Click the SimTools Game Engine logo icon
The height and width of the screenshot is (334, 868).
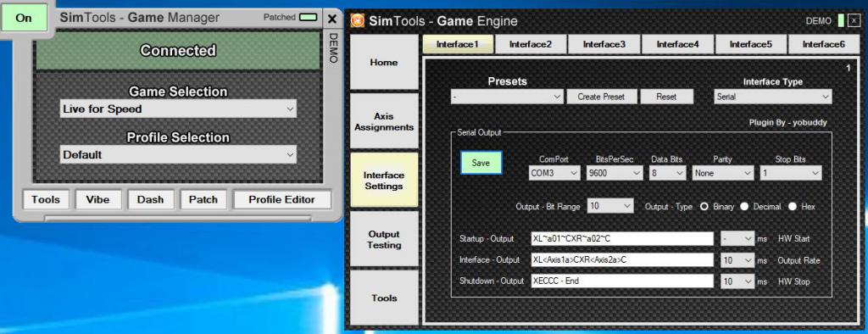pos(358,21)
